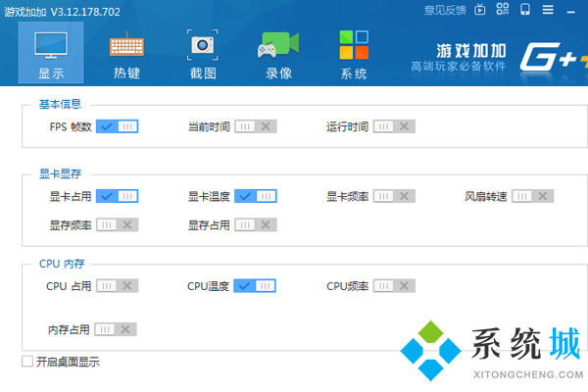Click the 显卡显存 section heading
The image size is (588, 392).
pos(60,173)
